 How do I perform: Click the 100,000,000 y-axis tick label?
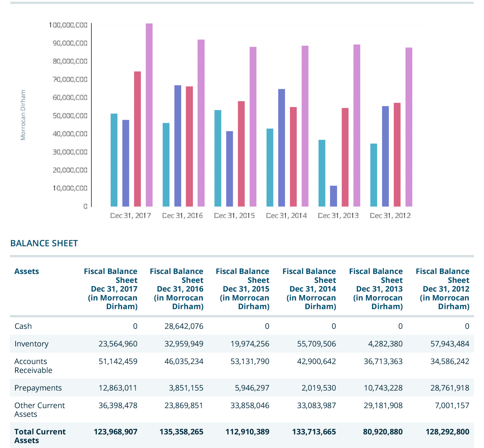68,25
